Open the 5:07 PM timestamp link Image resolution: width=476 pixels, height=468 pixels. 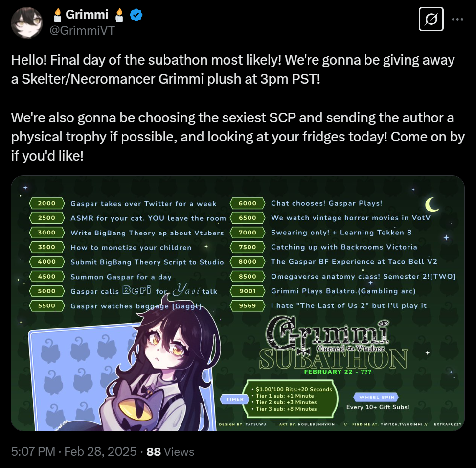(x=33, y=451)
